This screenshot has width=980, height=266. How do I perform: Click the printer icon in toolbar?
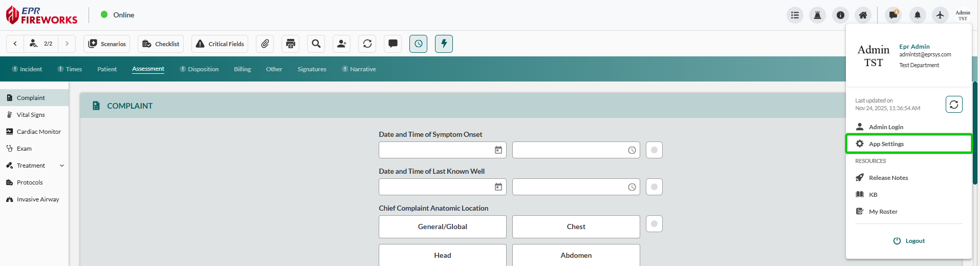click(x=291, y=44)
